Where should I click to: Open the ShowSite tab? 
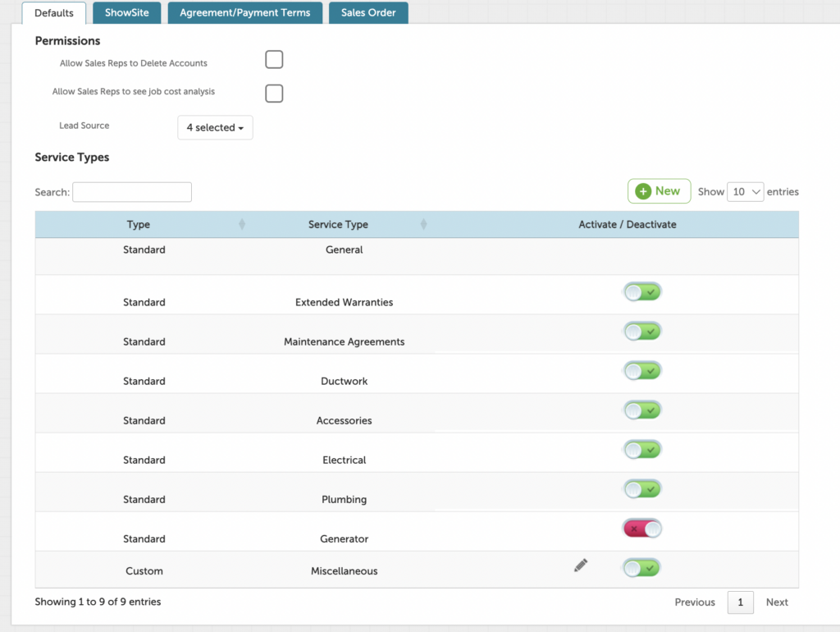[x=126, y=12]
